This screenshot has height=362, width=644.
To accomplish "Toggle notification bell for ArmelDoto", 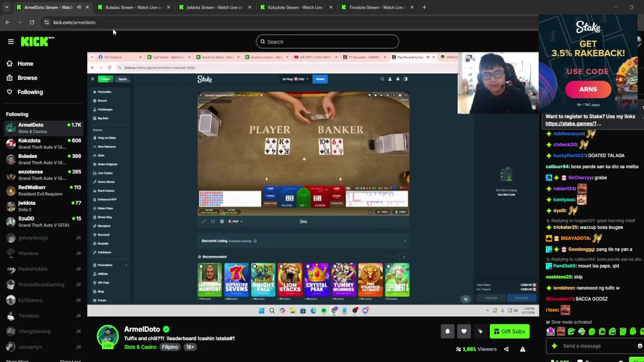I will 447,331.
